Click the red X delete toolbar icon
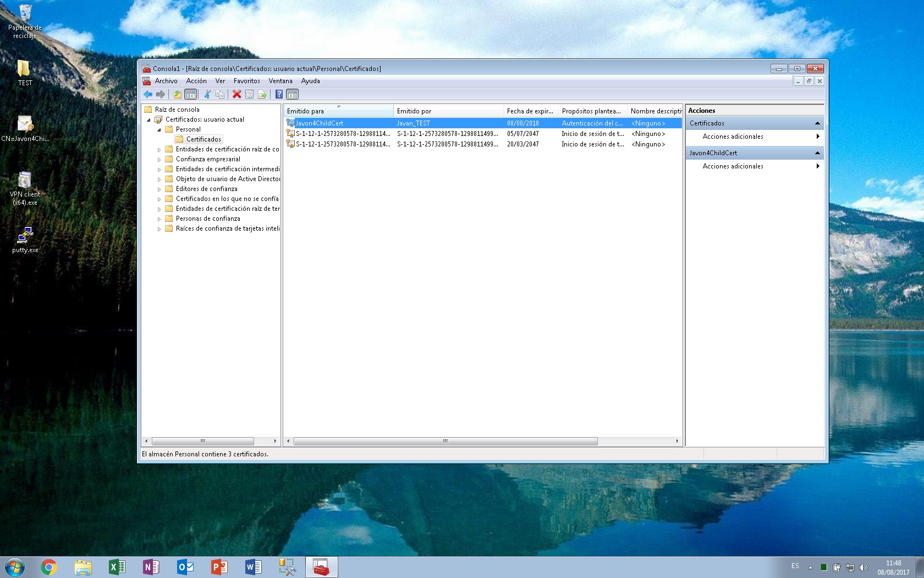The image size is (924, 578). [x=237, y=94]
